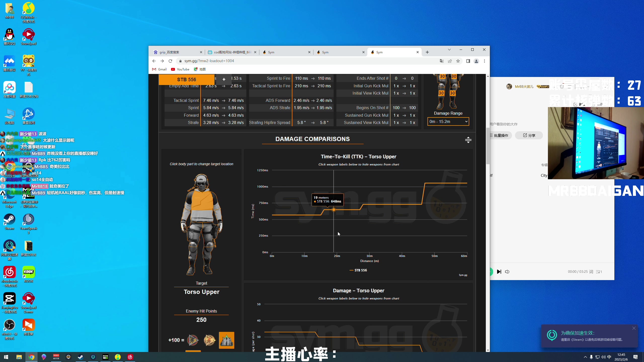Open the taskbar clock showing 12:45
The width and height of the screenshot is (644, 362).
(621, 357)
